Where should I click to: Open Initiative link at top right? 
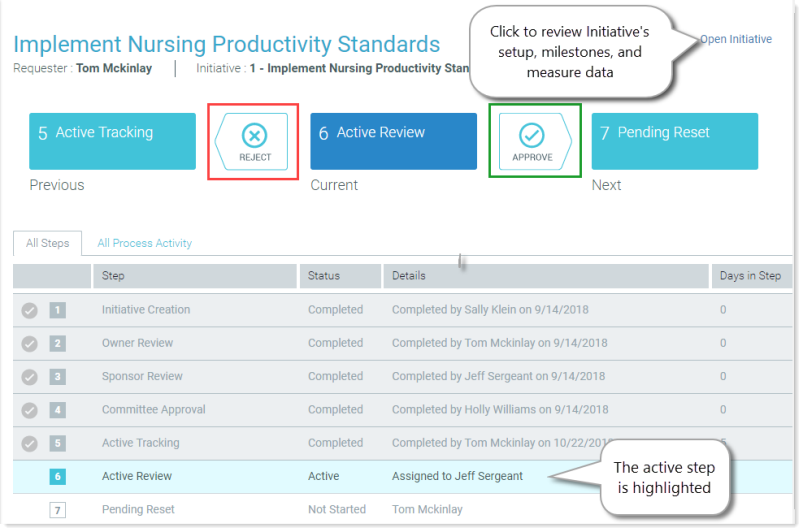pyautogui.click(x=736, y=40)
